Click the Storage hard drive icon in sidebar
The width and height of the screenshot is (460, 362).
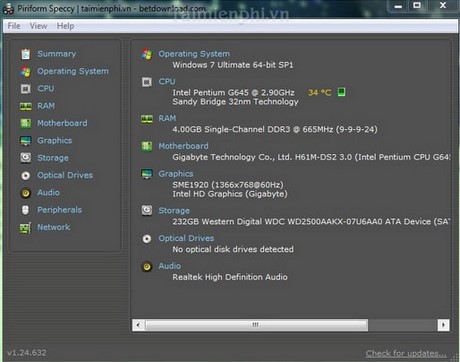(x=26, y=158)
